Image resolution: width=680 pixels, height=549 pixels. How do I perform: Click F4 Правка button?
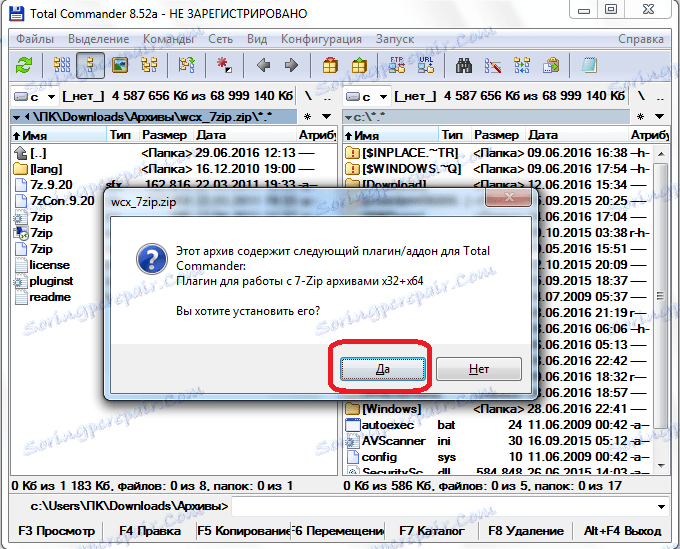tap(150, 531)
